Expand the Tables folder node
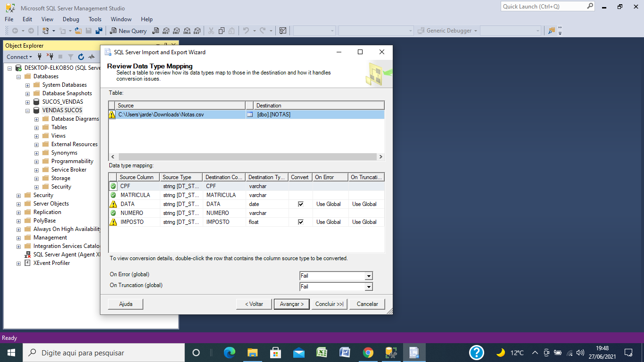 tap(36, 127)
